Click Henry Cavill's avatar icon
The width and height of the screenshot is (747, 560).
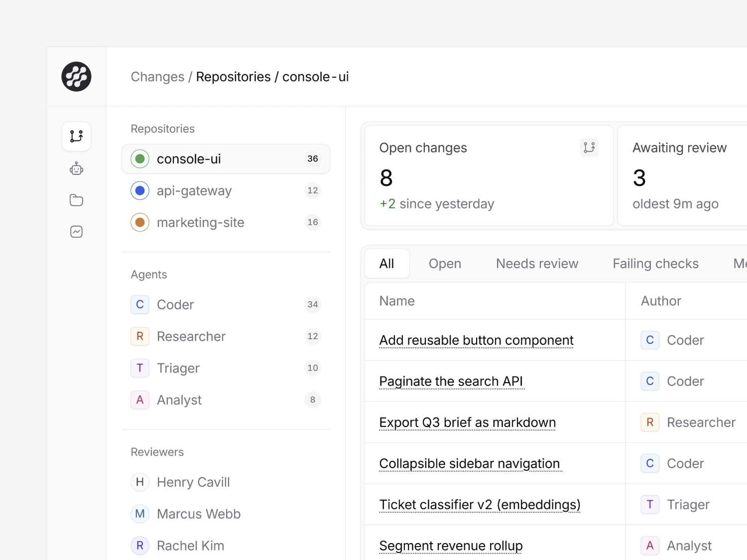click(x=140, y=482)
